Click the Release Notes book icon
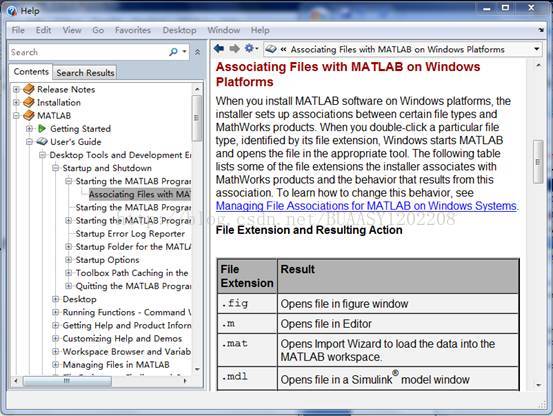 click(x=29, y=89)
